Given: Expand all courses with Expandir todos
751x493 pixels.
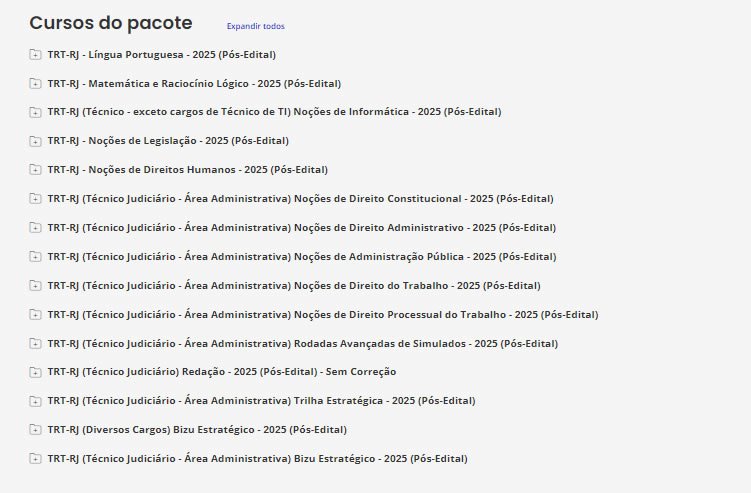Looking at the screenshot, I should tap(255, 26).
